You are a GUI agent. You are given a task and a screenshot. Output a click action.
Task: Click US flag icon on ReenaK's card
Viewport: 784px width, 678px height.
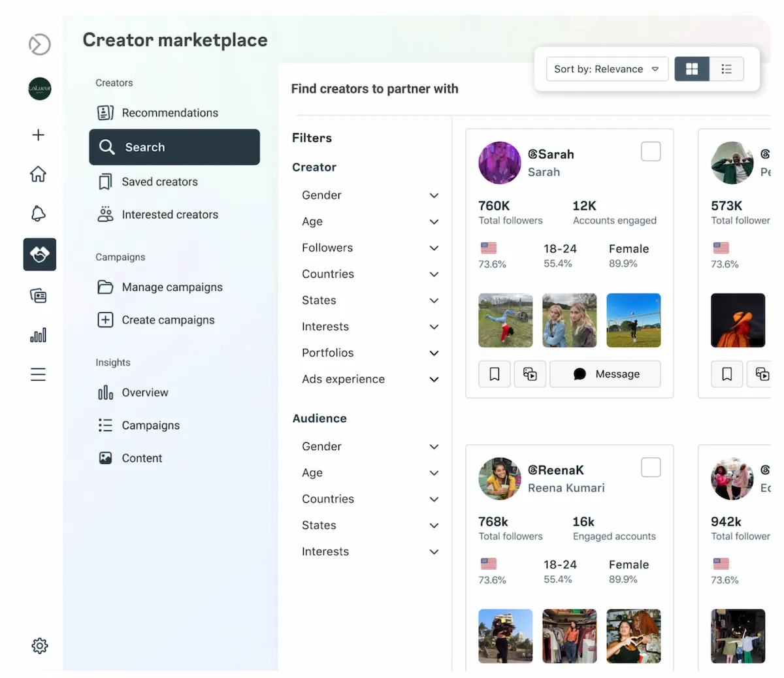489,564
